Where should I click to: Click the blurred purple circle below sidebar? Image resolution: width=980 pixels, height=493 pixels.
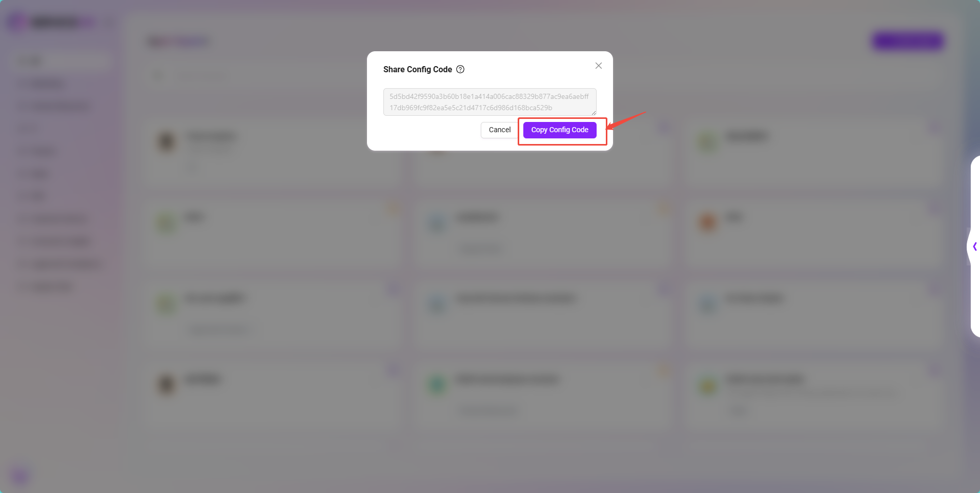click(x=21, y=476)
